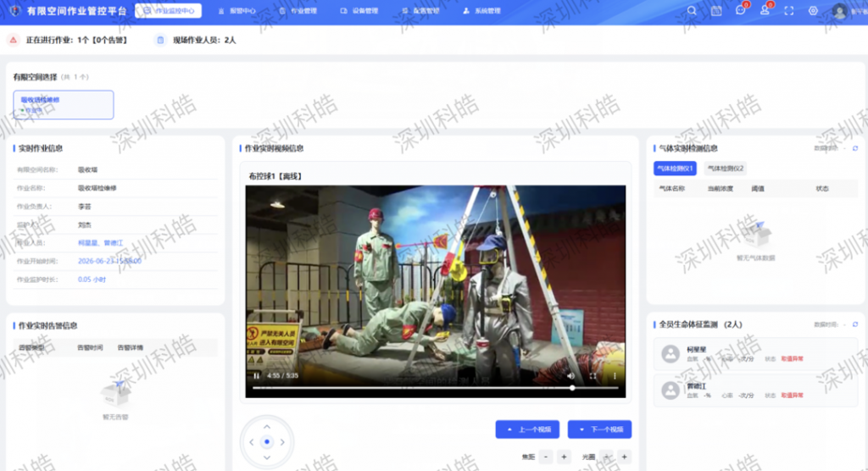Open the 作业监控中心 tab
868x471 pixels.
coord(169,10)
